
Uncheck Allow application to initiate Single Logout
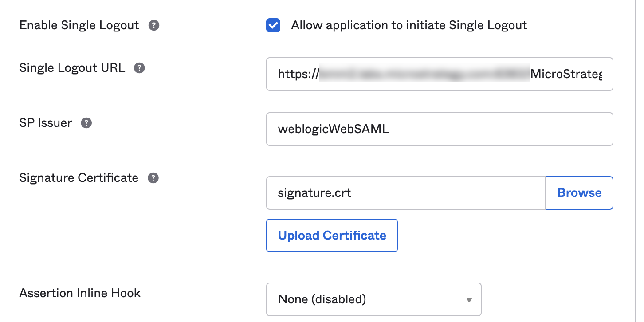[273, 25]
